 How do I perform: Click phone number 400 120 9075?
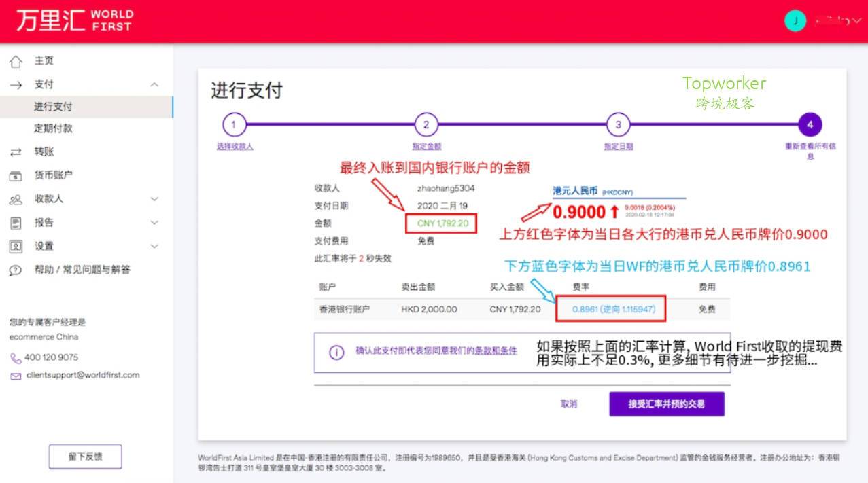[51, 357]
